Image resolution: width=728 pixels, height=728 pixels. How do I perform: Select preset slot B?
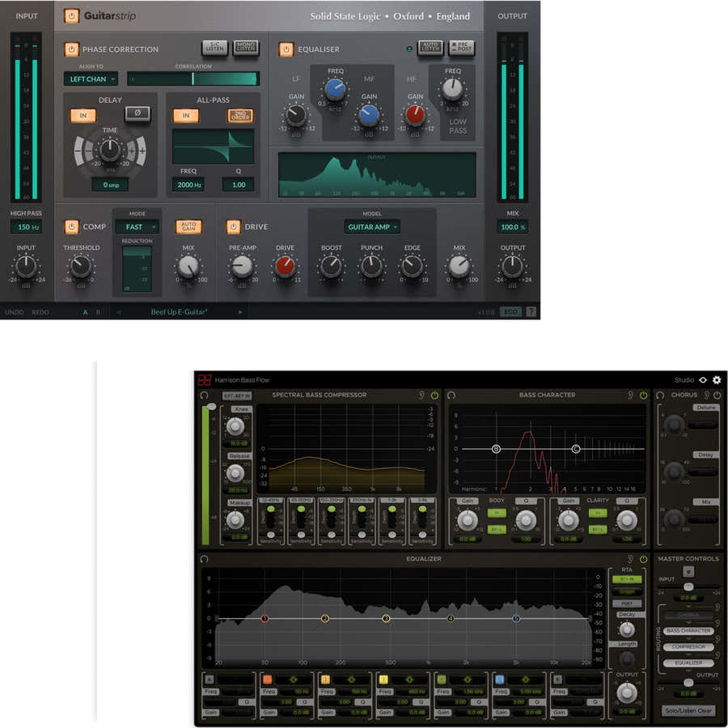tap(98, 312)
